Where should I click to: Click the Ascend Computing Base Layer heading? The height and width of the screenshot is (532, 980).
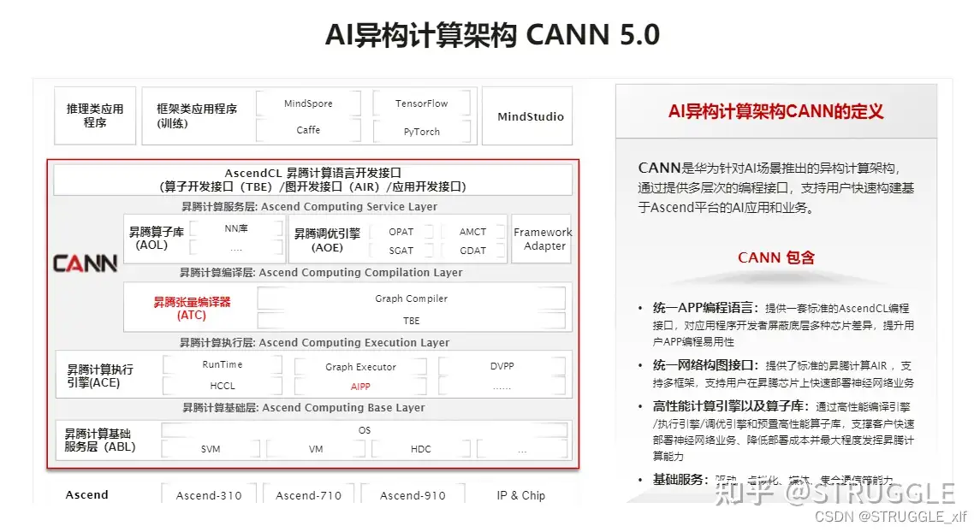click(x=304, y=408)
